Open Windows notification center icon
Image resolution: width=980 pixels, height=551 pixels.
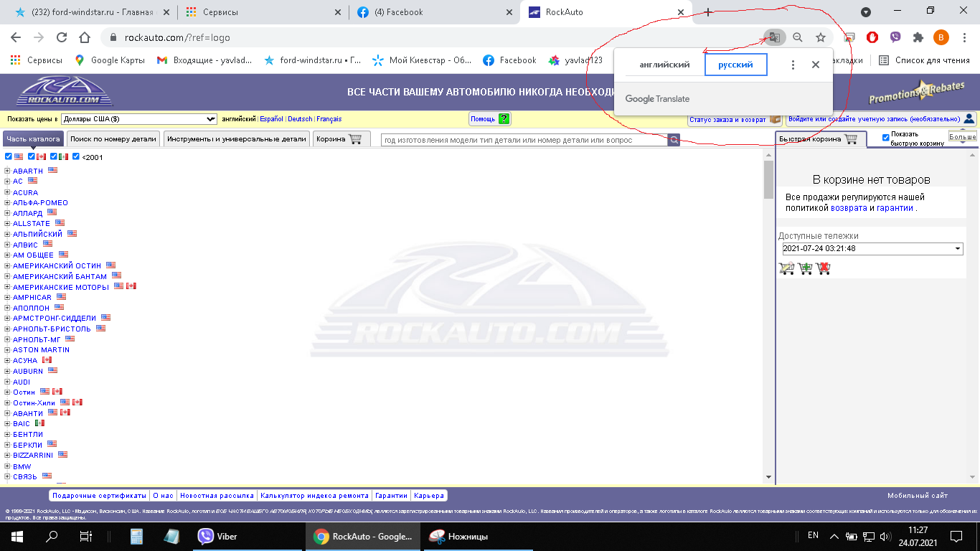pyautogui.click(x=956, y=536)
